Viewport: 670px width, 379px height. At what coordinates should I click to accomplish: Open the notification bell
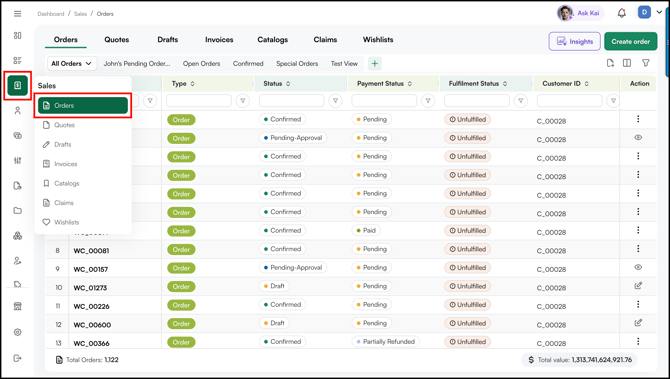click(622, 13)
